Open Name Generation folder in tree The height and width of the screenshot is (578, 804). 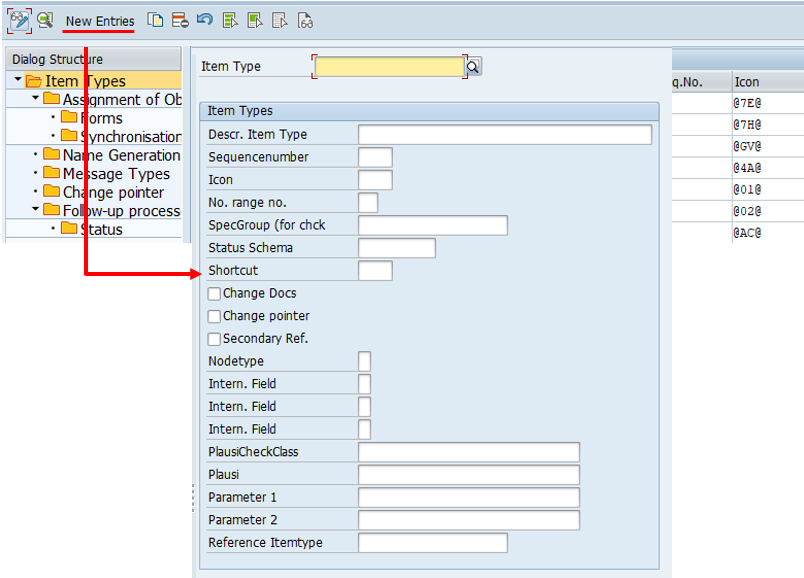pyautogui.click(x=121, y=155)
